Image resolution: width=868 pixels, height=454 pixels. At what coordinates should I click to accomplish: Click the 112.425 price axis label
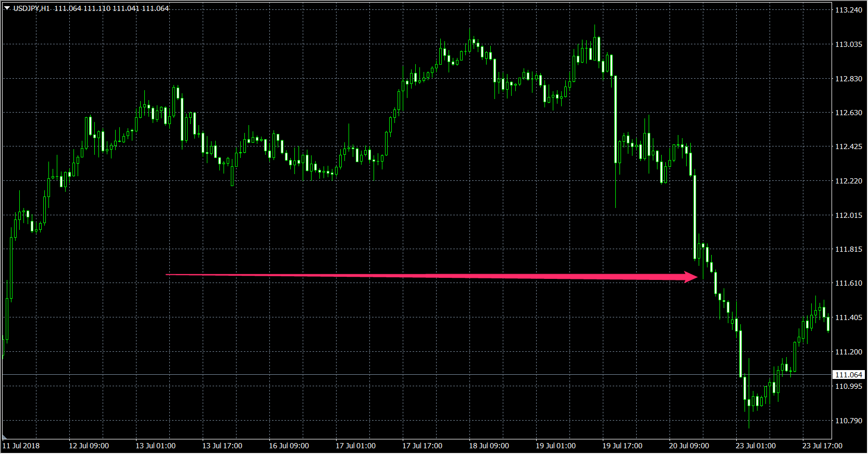[849, 146]
